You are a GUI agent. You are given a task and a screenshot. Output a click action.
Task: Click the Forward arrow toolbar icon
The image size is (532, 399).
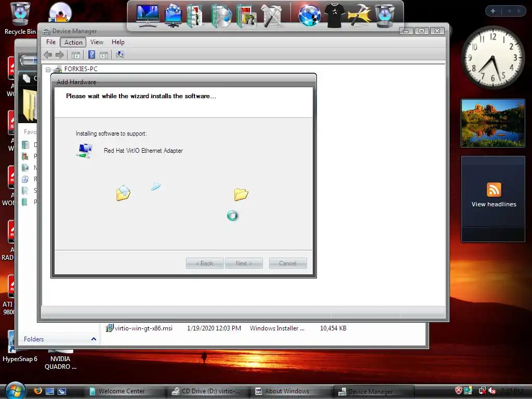click(x=60, y=55)
